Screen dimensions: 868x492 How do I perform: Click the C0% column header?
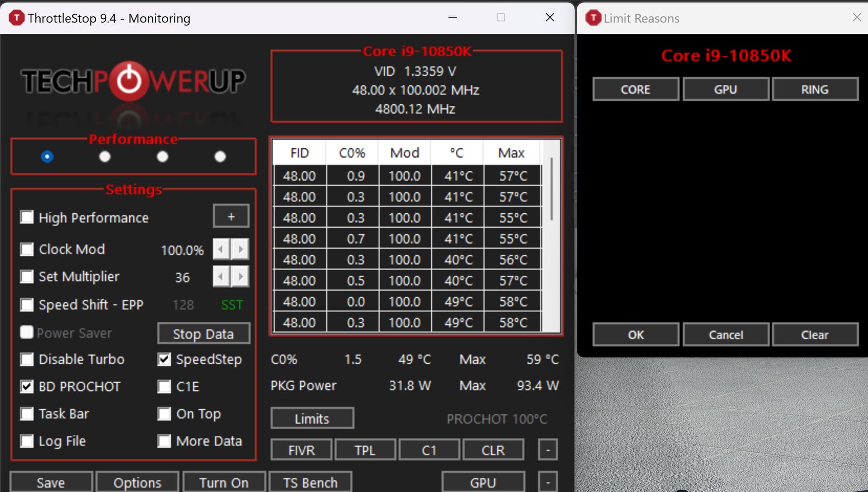click(x=352, y=153)
